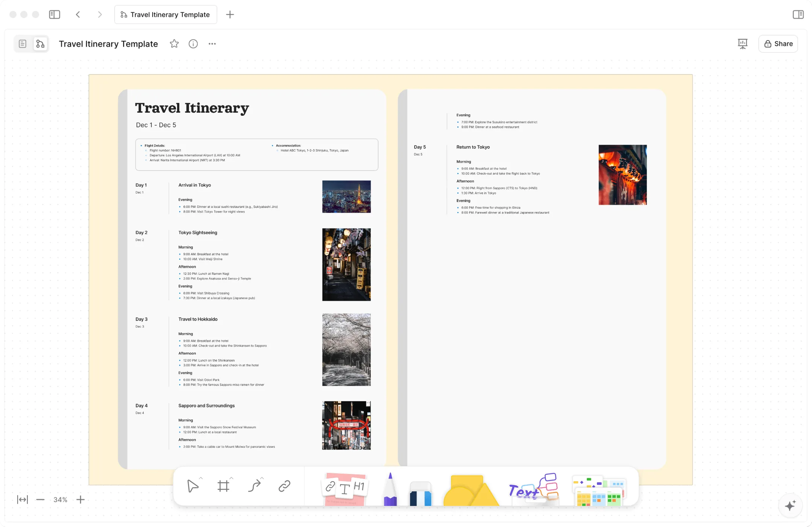The image size is (812, 527).
Task: Click the 'Sapporo and Surroundings' heading
Action: point(206,406)
